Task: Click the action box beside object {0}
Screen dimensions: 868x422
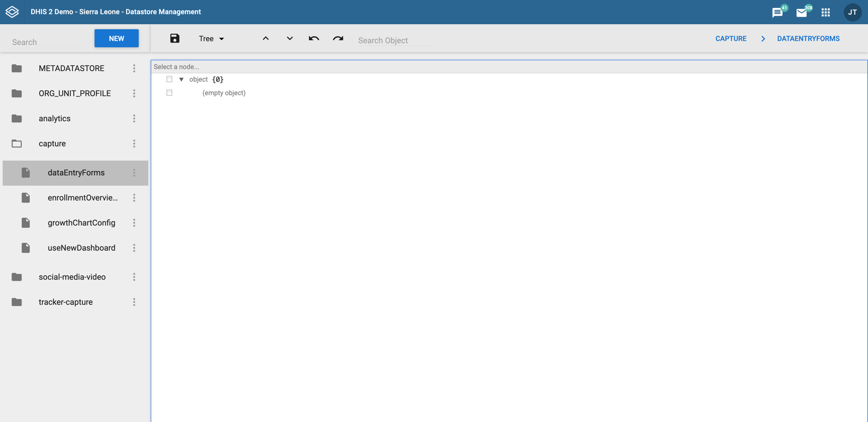Action: pyautogui.click(x=169, y=79)
